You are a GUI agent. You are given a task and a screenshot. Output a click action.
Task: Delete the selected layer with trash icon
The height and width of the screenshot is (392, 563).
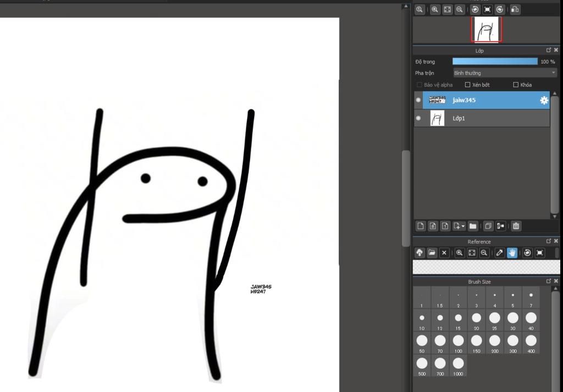[516, 226]
